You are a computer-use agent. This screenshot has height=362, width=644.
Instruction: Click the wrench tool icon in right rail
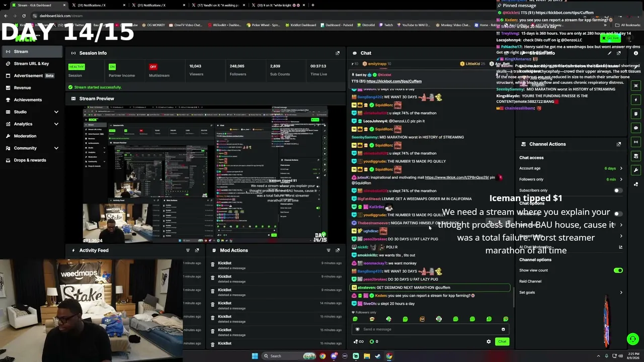coord(636,170)
